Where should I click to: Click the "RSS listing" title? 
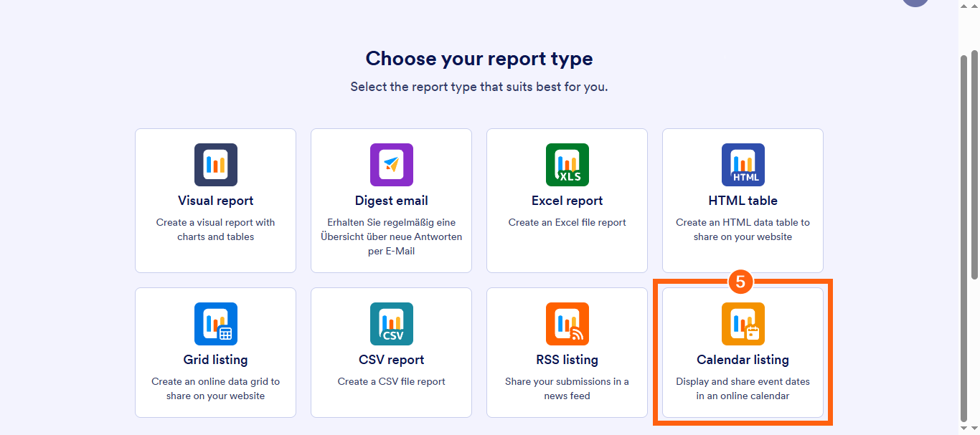[567, 360]
